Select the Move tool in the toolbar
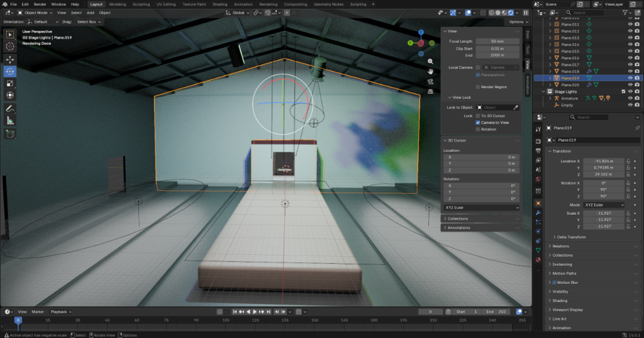The width and height of the screenshot is (644, 338). (x=10, y=59)
